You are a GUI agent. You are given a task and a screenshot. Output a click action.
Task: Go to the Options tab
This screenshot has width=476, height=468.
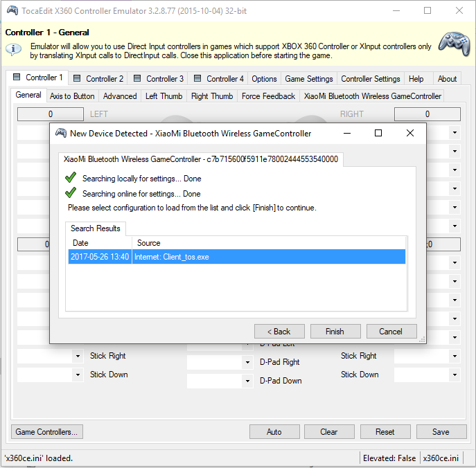(264, 79)
